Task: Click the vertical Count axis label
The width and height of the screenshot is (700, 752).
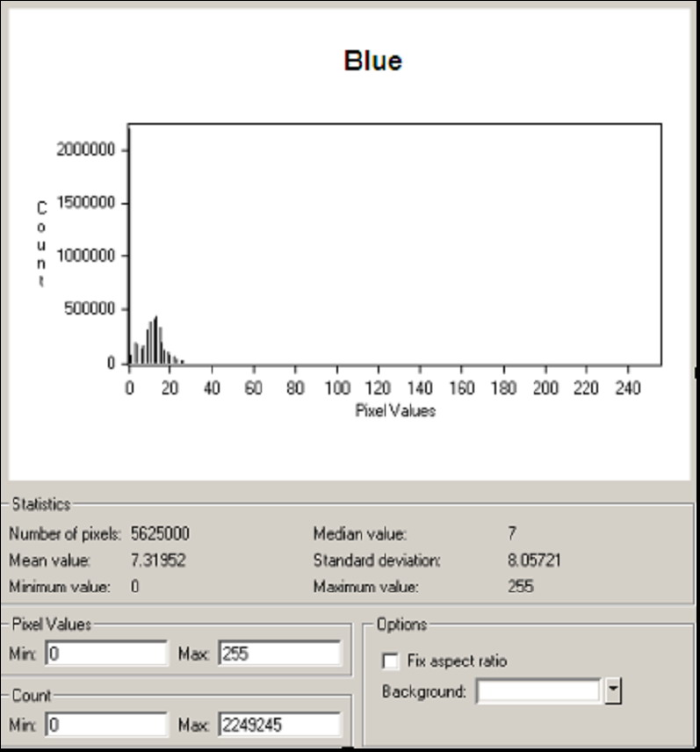Action: pyautogui.click(x=41, y=244)
